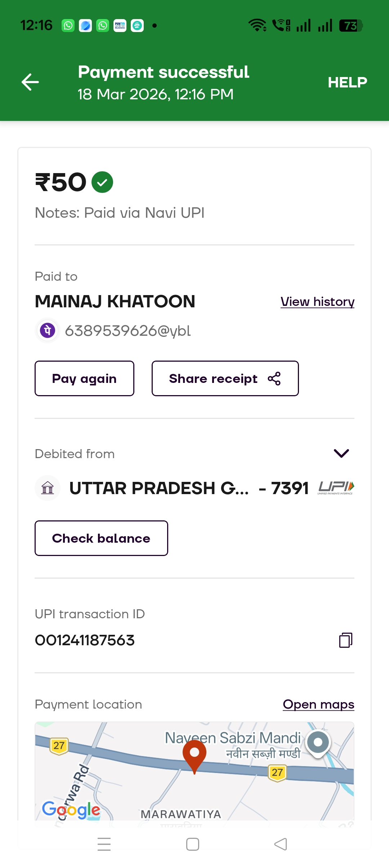Open View history link
This screenshot has height=868, width=389.
pyautogui.click(x=317, y=302)
